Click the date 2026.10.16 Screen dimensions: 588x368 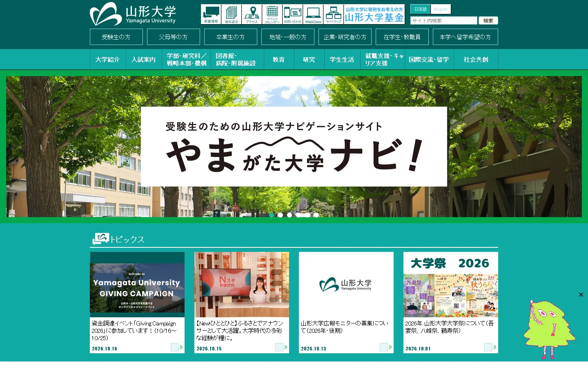(105, 349)
